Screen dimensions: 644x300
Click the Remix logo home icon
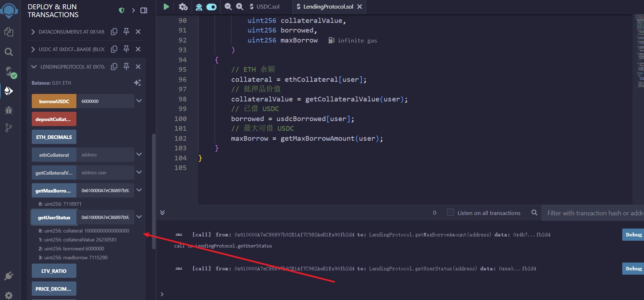9,10
